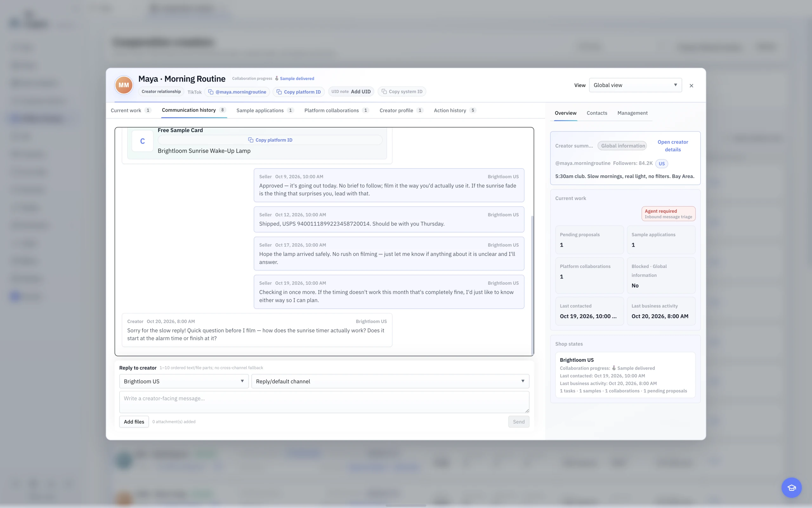The image size is (812, 508).
Task: Focus the creator-facing message textbox
Action: click(x=324, y=402)
